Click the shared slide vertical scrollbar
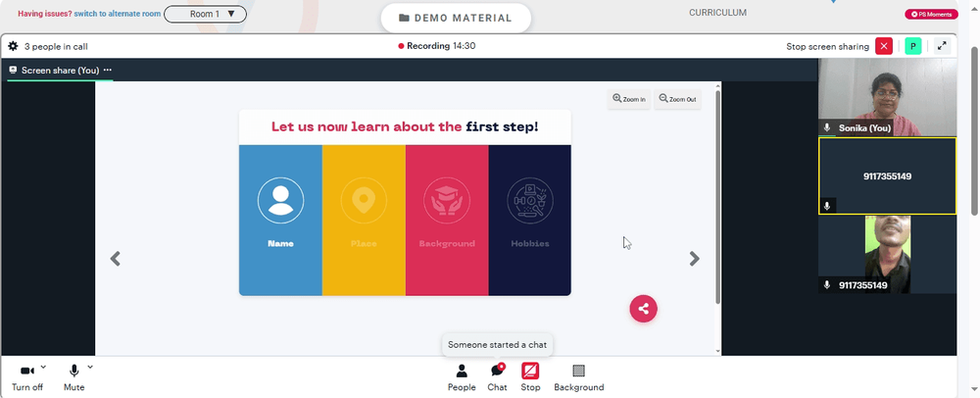Viewport: 980px width, 398px height. 717,197
